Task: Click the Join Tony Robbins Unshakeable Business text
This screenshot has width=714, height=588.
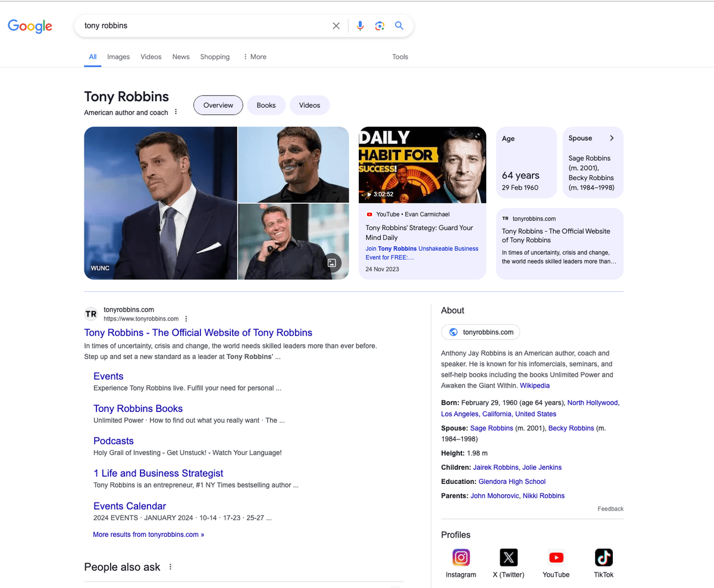Action: 422,253
